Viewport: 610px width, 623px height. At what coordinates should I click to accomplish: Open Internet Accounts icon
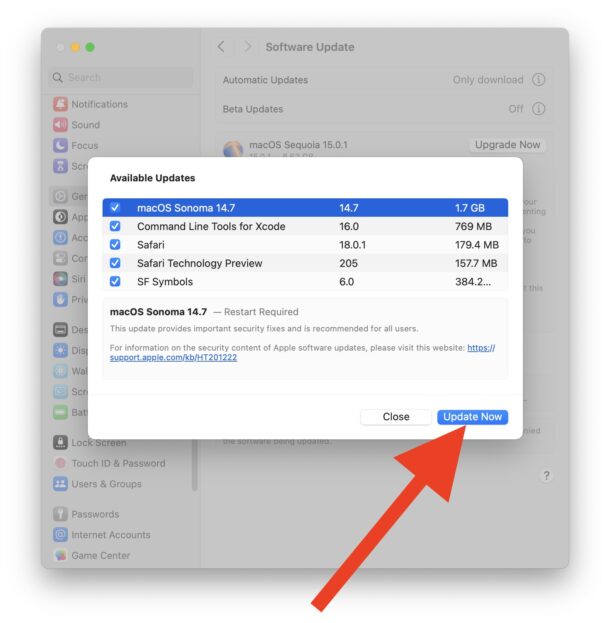[60, 535]
